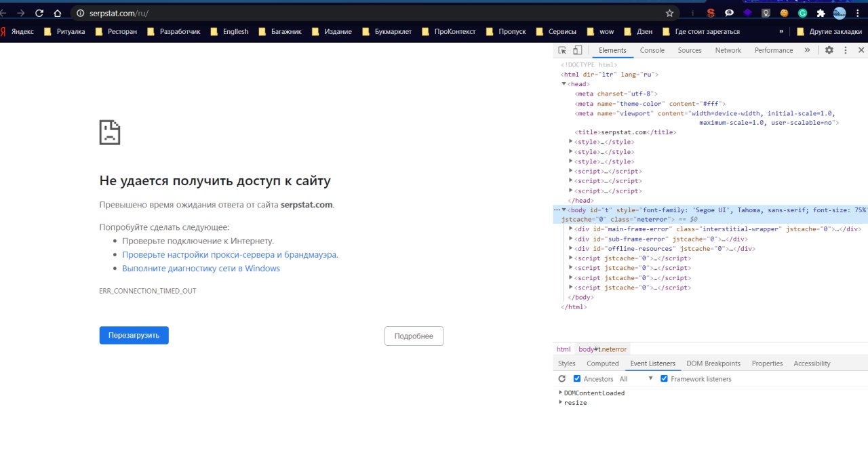Open the Styles pane tab
Screen dimensions: 868x474
(567, 363)
